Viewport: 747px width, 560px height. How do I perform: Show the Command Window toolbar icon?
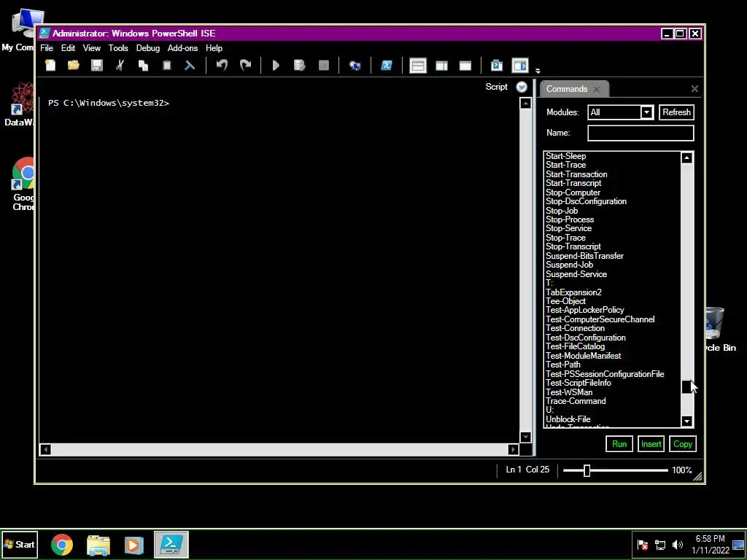497,65
